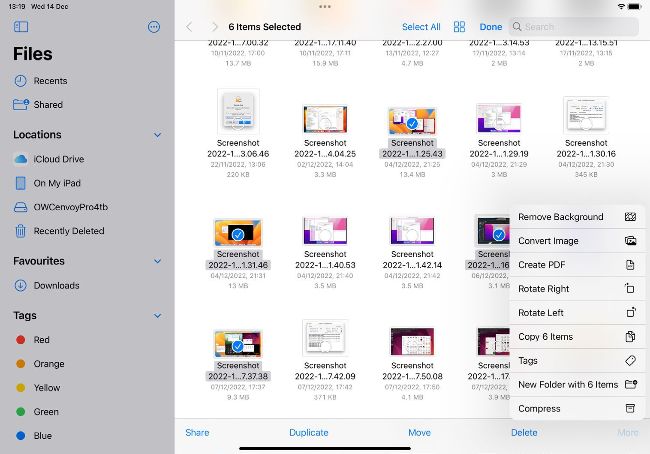Select the Orange tag color

pos(47,364)
